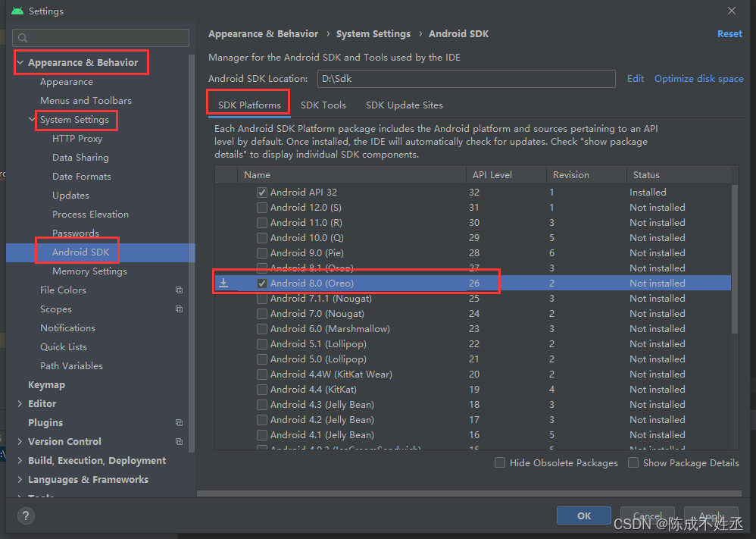Image resolution: width=756 pixels, height=539 pixels.
Task: Click the Reset link
Action: (x=729, y=34)
